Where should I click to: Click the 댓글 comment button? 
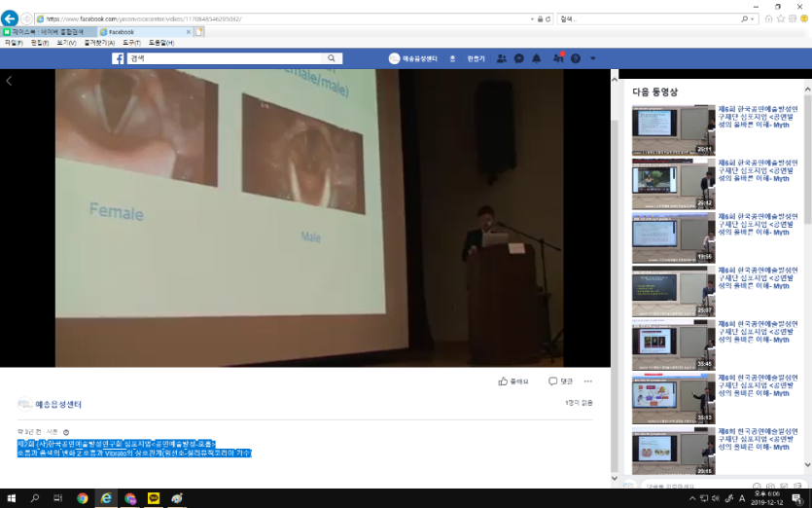pyautogui.click(x=560, y=381)
